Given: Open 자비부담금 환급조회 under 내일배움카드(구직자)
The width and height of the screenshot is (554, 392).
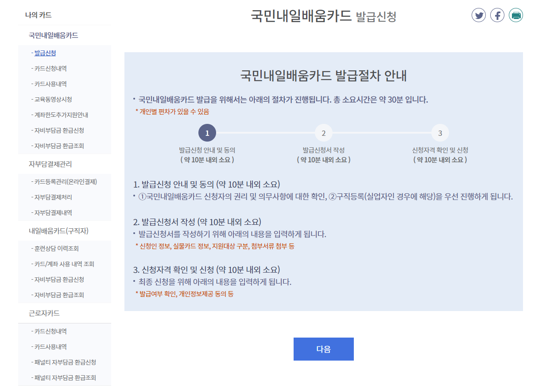Looking at the screenshot, I should [x=59, y=295].
